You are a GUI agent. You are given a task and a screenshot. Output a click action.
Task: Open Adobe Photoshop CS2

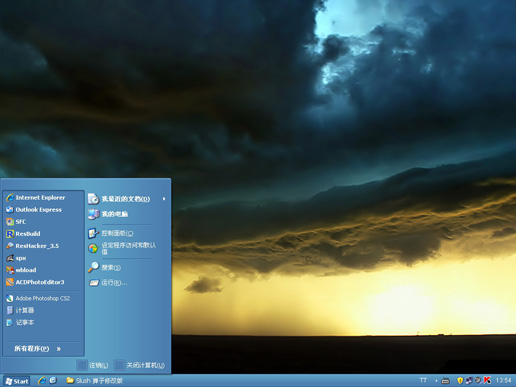38,298
